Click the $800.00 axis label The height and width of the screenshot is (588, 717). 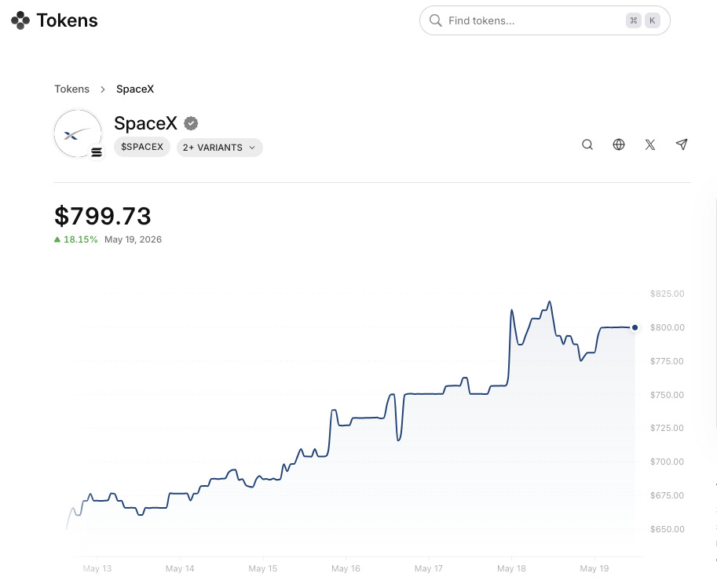coord(668,327)
